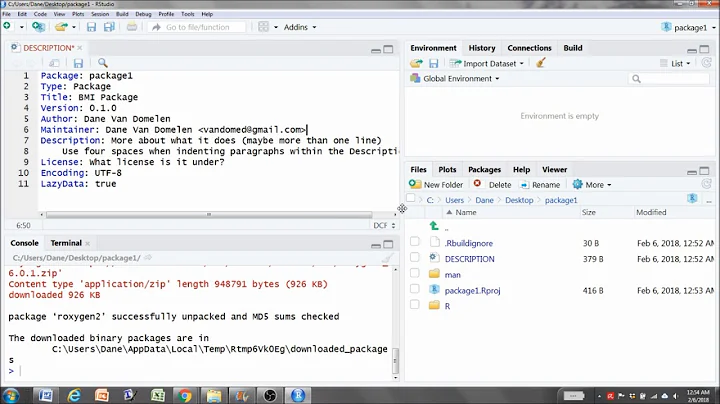Refresh the Files pane listing
Viewport: 720px width, 404px height.
706,185
